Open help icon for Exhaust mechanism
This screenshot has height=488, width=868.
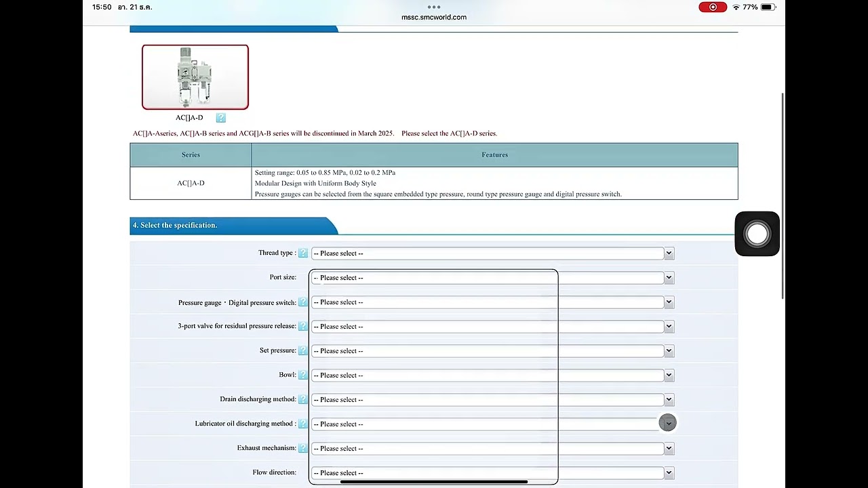coord(303,448)
